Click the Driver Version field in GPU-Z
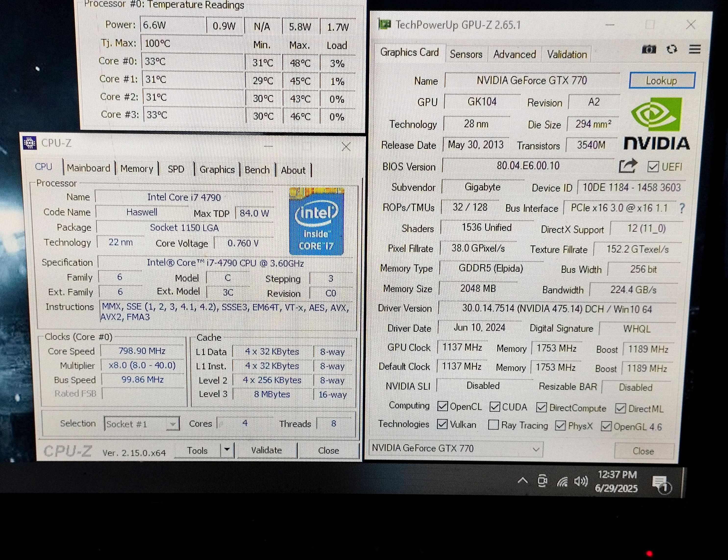Image resolution: width=728 pixels, height=560 pixels. (x=557, y=309)
